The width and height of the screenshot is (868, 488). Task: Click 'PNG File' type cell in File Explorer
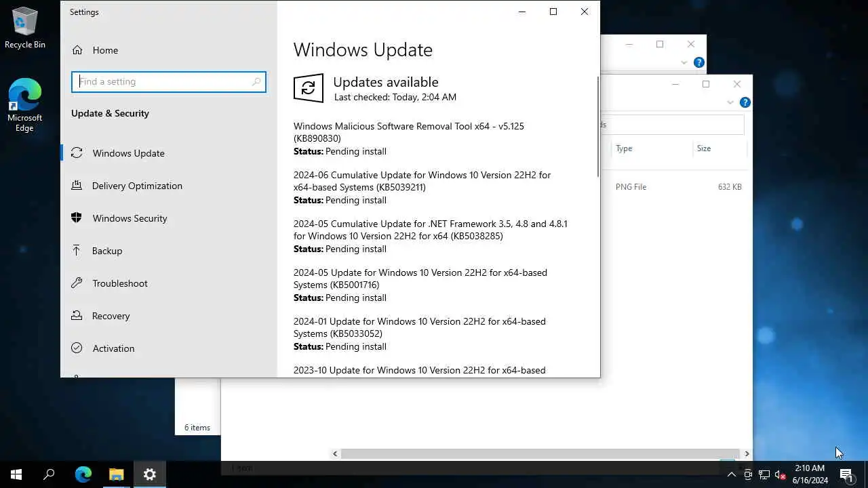[x=631, y=187]
